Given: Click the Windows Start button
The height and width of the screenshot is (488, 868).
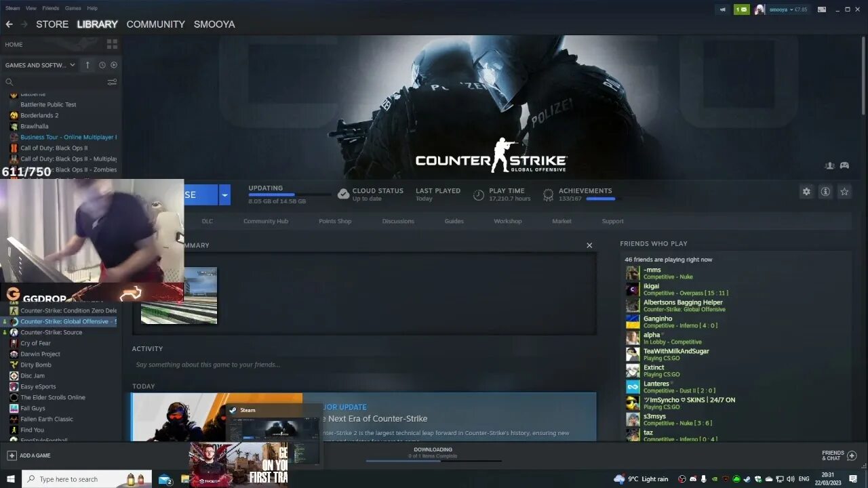Looking at the screenshot, I should (11, 479).
